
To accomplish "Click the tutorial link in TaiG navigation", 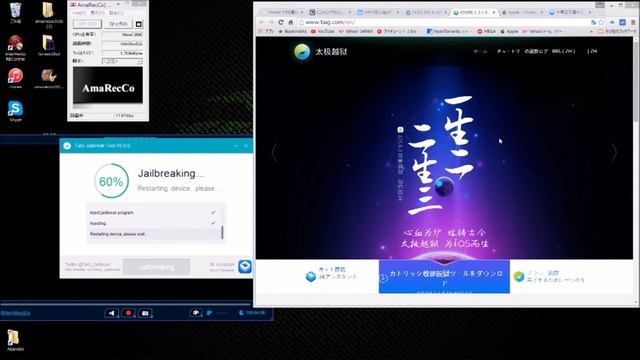I will pyautogui.click(x=508, y=51).
